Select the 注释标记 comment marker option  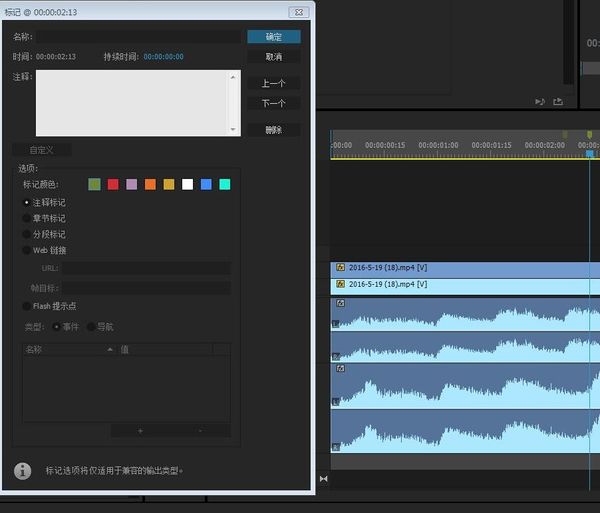(27, 202)
